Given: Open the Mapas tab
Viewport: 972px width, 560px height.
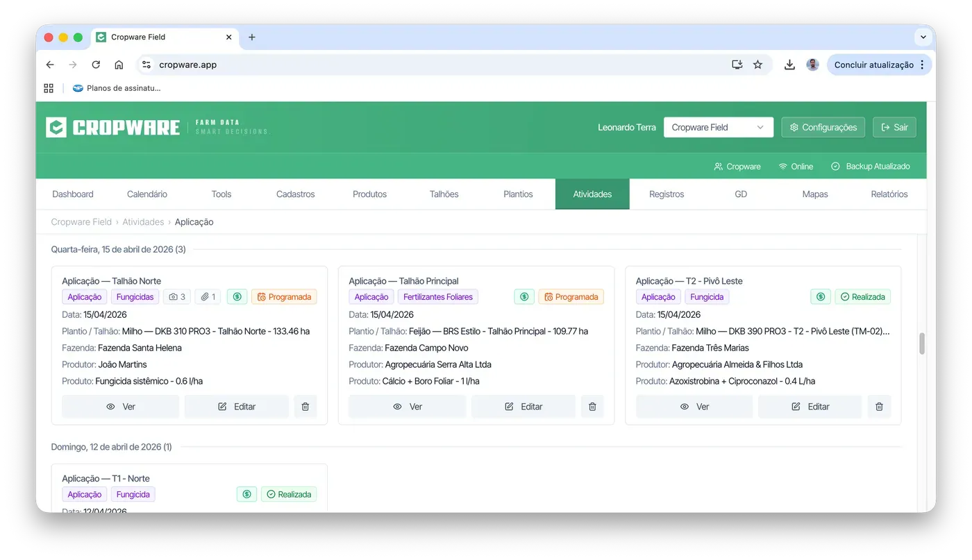Looking at the screenshot, I should click(815, 194).
